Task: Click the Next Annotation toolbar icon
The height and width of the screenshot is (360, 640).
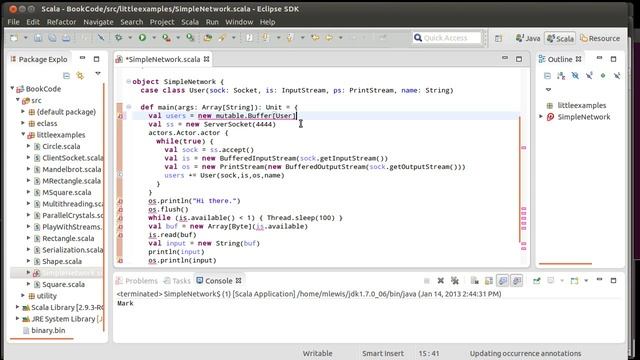Action: tap(266, 38)
